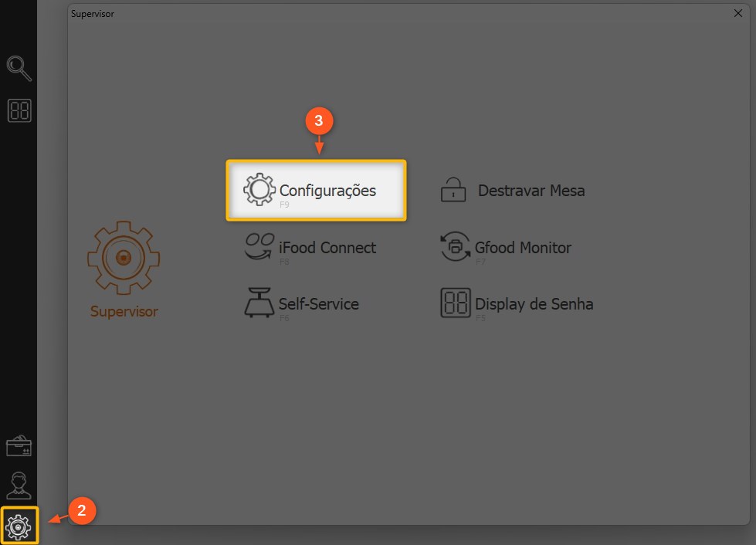Viewport: 756px width, 545px height.
Task: Open the password display icon in sidebar
Action: [19, 111]
